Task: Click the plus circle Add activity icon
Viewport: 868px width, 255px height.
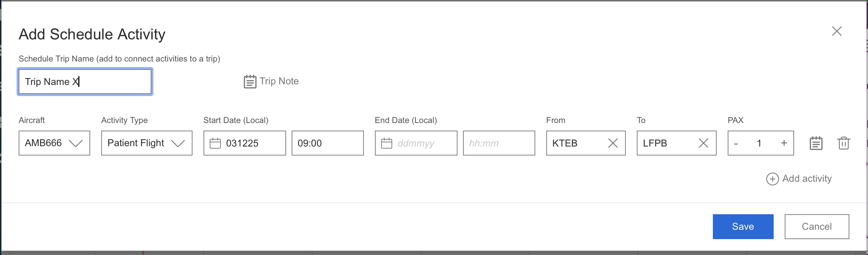Action: pyautogui.click(x=772, y=179)
